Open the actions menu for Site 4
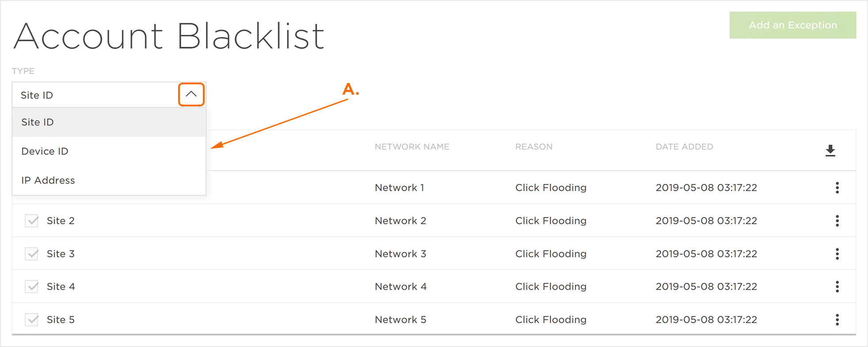 837,286
